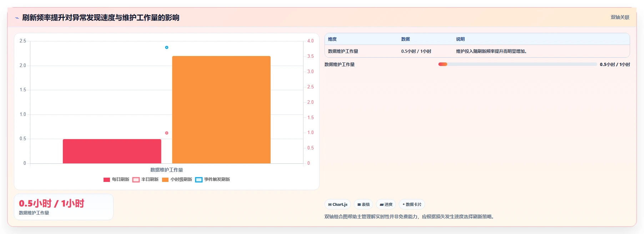
Task: Click the lightning icon beside the card title
Action: pos(17,18)
